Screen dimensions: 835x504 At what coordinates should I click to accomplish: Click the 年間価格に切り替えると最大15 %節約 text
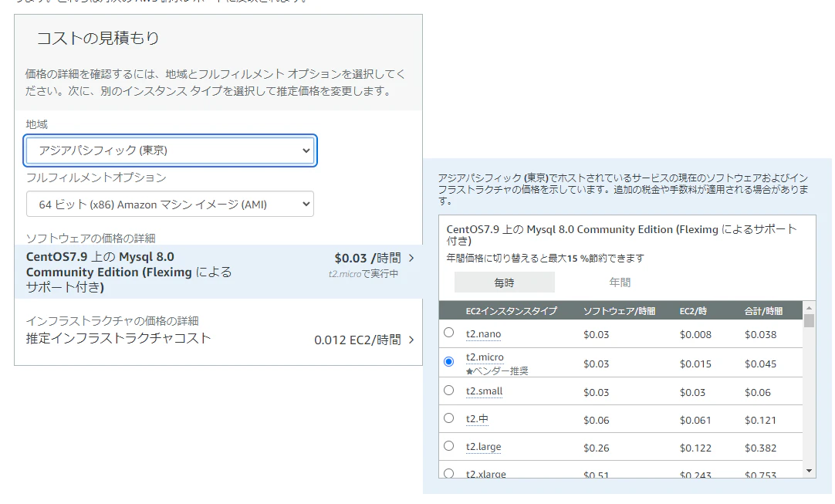tap(546, 259)
